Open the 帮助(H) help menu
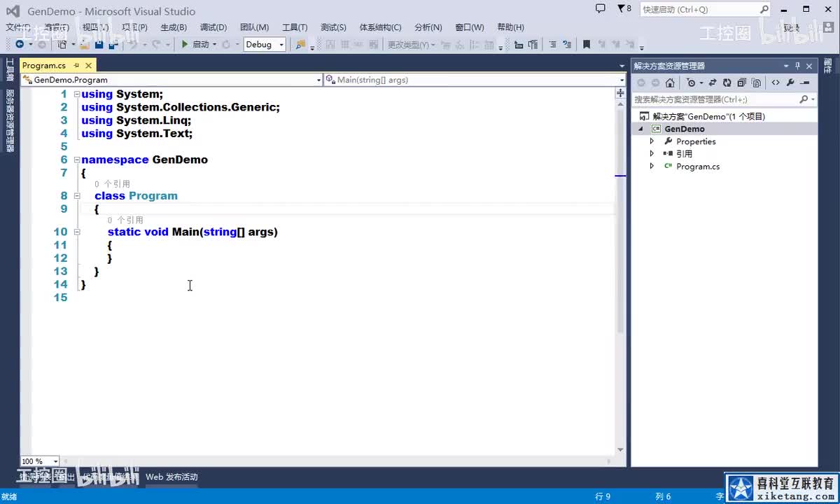 click(x=510, y=27)
